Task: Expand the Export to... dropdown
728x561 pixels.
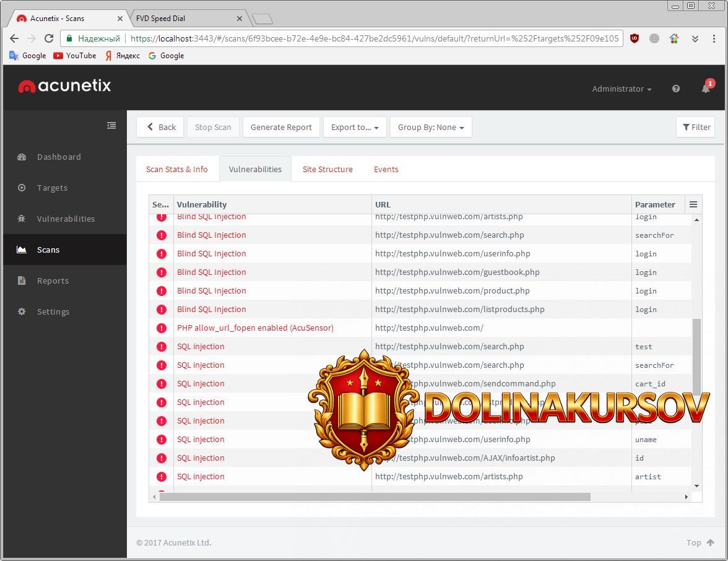Action: (x=355, y=127)
